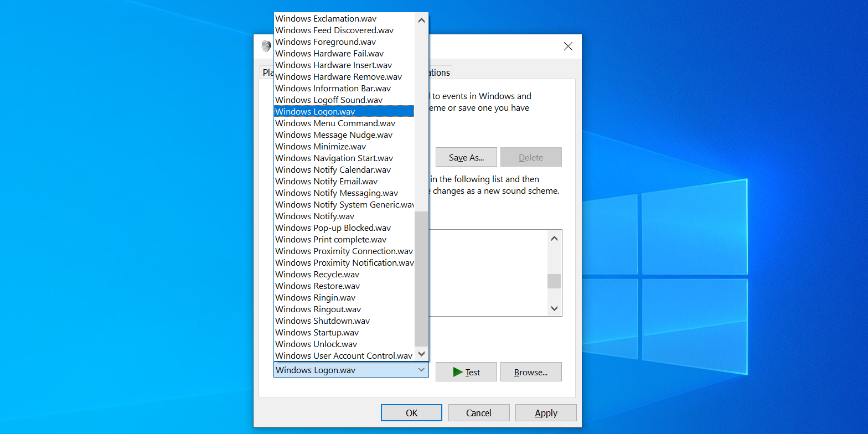
Task: Play the sound with Test button
Action: (466, 372)
